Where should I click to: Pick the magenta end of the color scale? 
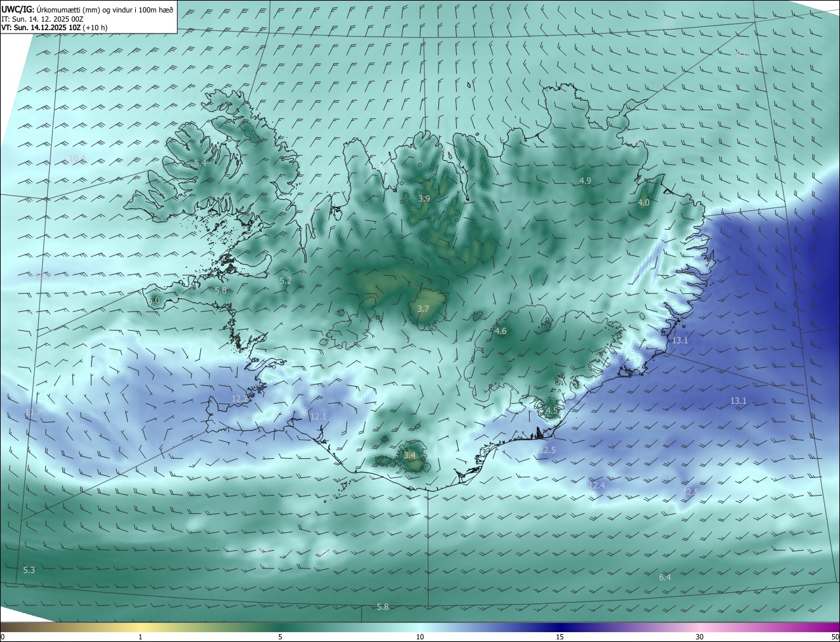coord(827,627)
